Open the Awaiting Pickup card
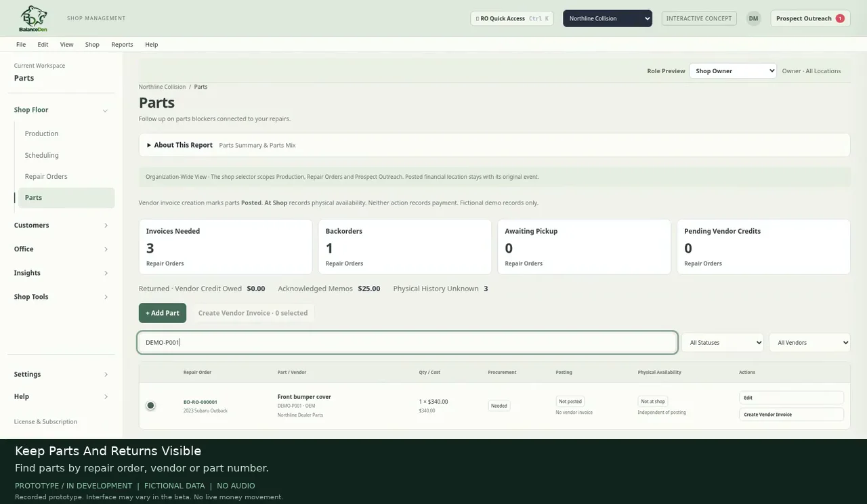The width and height of the screenshot is (867, 504). [584, 247]
